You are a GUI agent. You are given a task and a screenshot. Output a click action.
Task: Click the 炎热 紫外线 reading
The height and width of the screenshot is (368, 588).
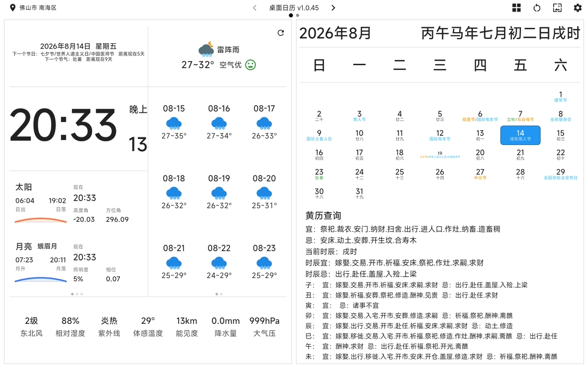(x=109, y=327)
